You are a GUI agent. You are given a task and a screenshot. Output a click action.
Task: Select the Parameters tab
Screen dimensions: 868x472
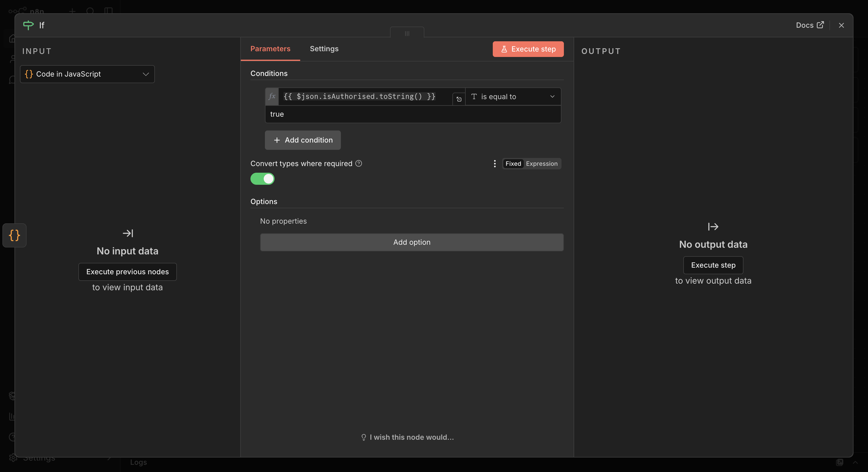[270, 49]
